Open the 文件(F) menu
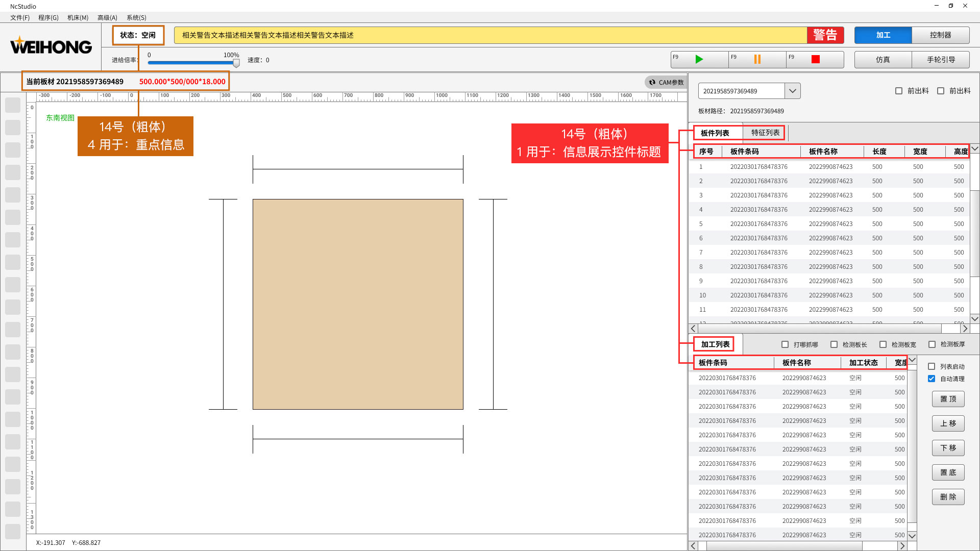 20,17
